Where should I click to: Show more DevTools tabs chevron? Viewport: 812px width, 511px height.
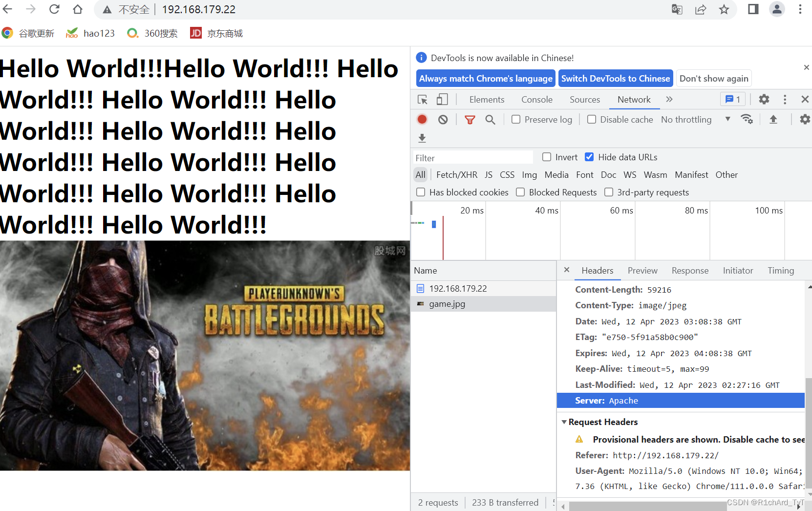pos(669,99)
